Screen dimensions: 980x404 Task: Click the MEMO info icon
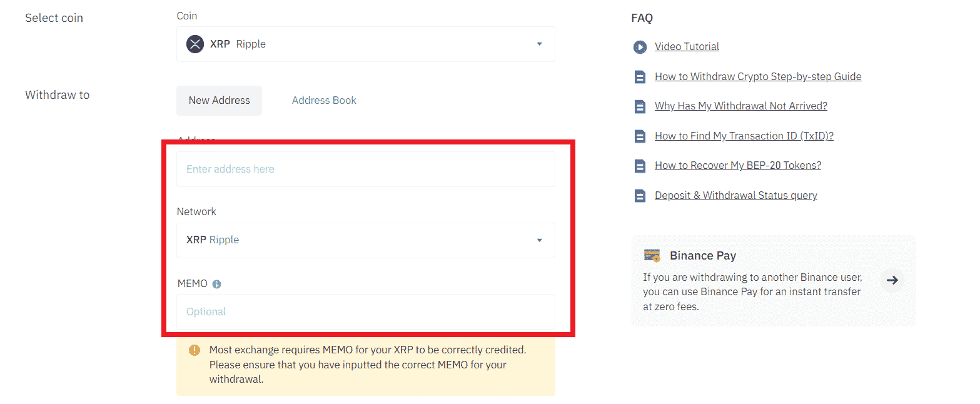[216, 284]
